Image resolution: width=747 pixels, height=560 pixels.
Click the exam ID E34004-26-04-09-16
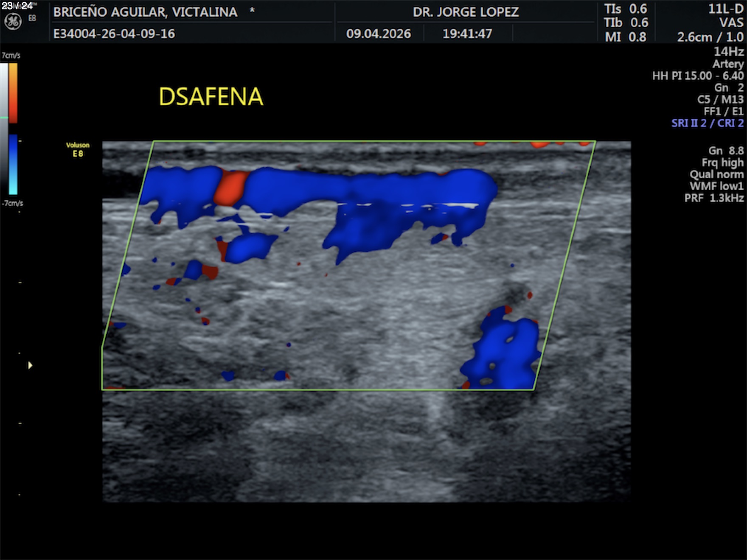114,34
